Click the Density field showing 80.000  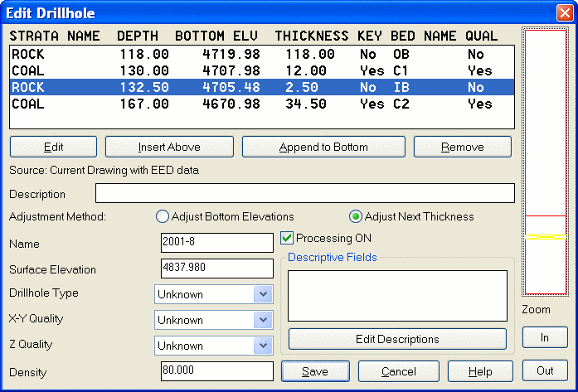tap(217, 371)
